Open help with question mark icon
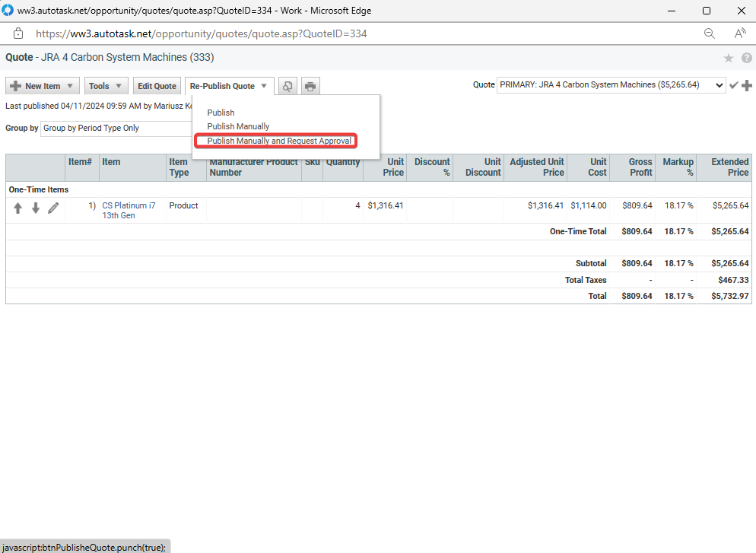 746,58
